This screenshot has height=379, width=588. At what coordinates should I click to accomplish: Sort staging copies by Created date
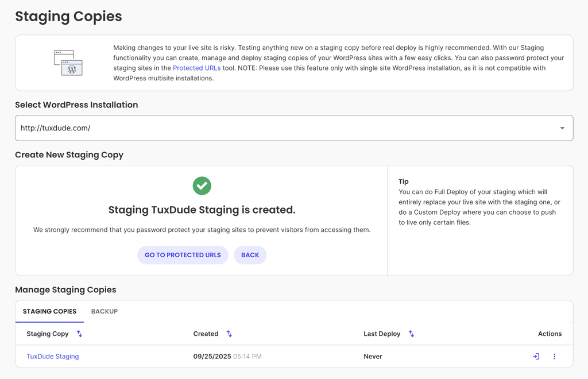pos(229,334)
